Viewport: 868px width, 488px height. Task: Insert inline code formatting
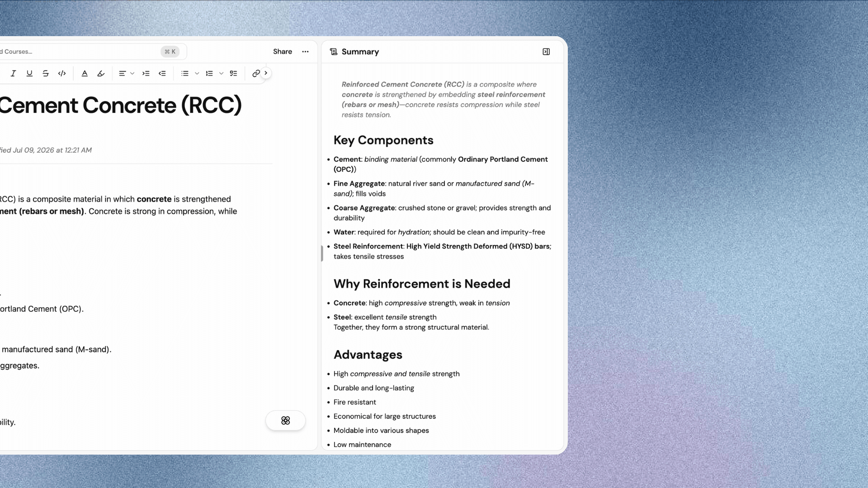pos(62,73)
